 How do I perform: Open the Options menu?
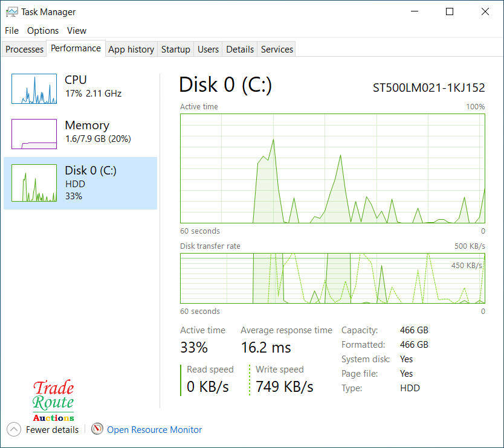pos(43,30)
